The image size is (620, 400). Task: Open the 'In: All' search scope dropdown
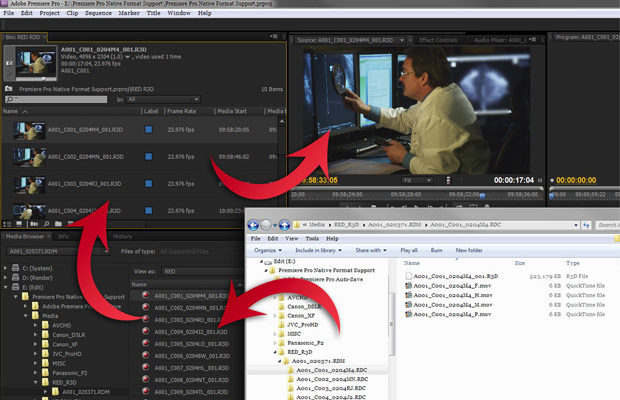[163, 99]
